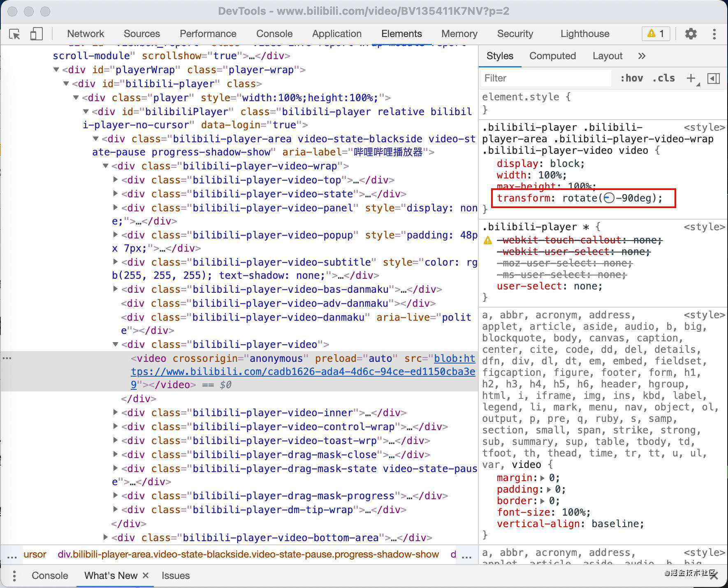Select the Elements panel tab
The height and width of the screenshot is (588, 728).
tap(401, 34)
